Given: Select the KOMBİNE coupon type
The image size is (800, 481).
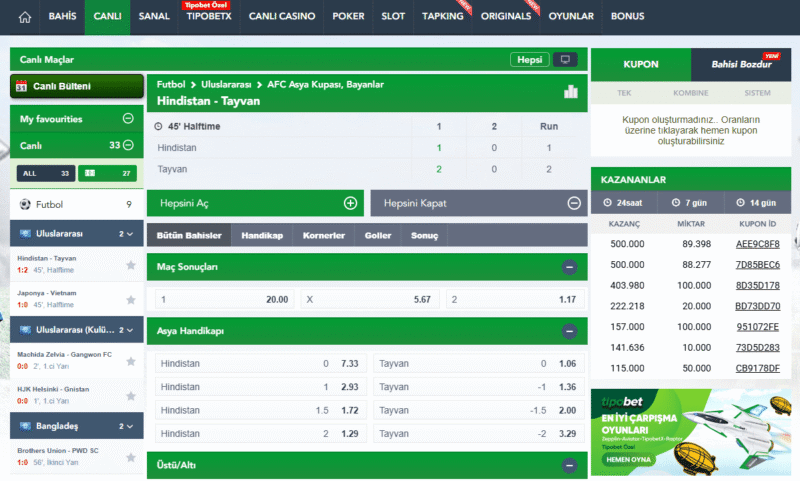Looking at the screenshot, I should (x=690, y=93).
